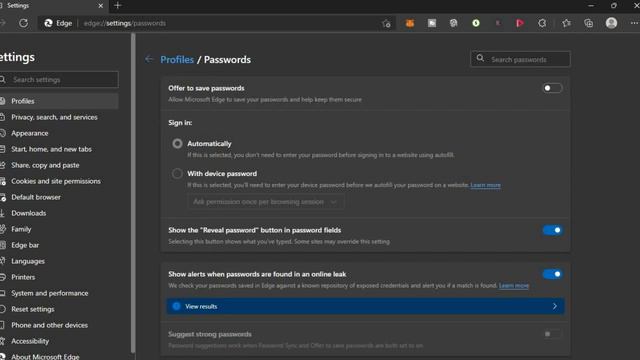The width and height of the screenshot is (640, 360).
Task: Click the View results bar
Action: [365, 306]
